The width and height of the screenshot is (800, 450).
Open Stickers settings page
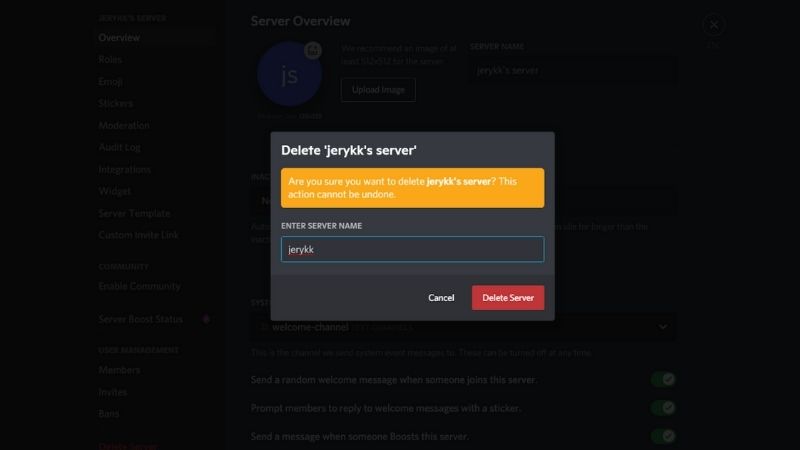tap(116, 103)
